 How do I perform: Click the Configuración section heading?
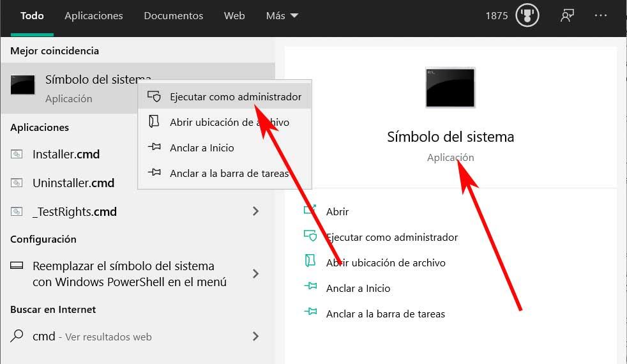point(43,239)
